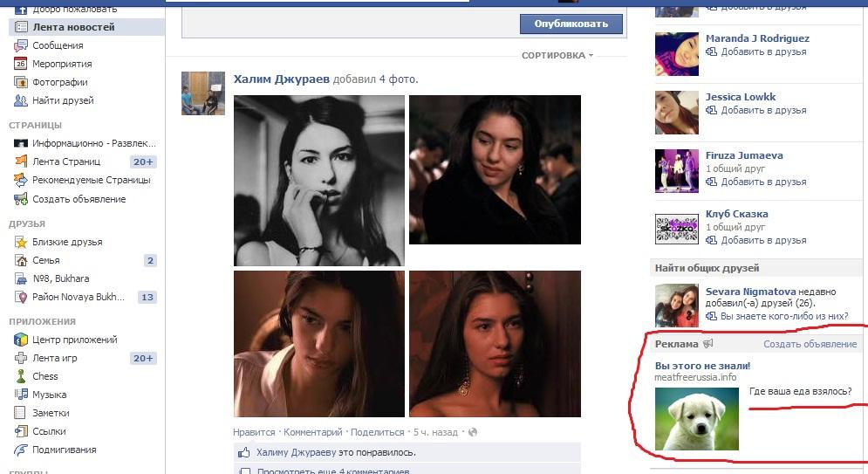Open photo of woman in black coat
Viewport: 868px width, 474px height.
point(495,169)
